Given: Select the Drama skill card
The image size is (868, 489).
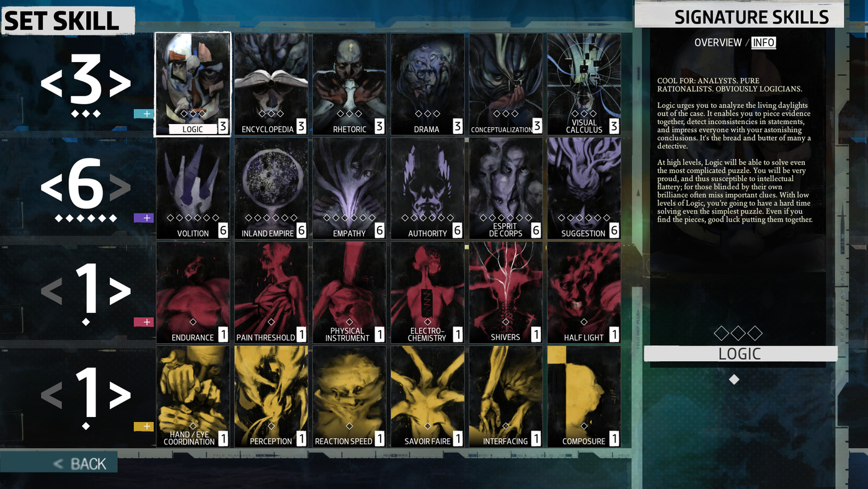Looking at the screenshot, I should (427, 84).
